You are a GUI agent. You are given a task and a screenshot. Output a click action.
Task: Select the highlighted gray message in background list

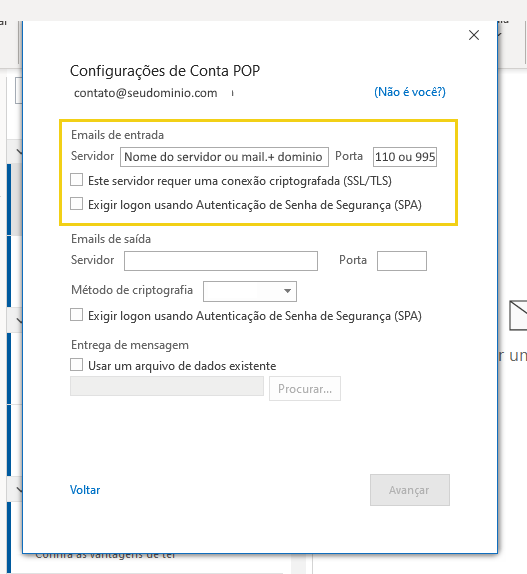pos(16,200)
